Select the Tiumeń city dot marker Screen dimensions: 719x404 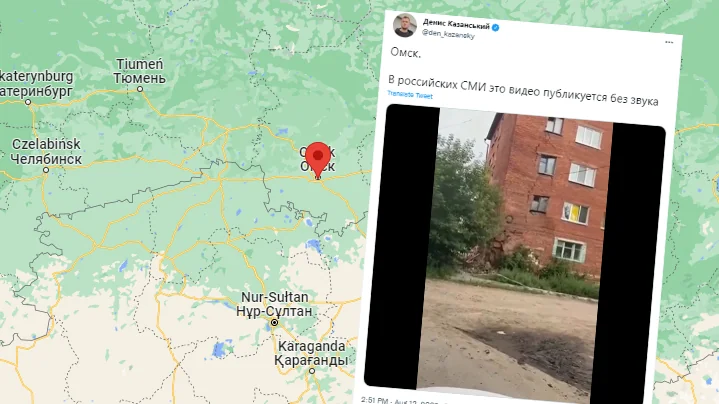[140, 89]
